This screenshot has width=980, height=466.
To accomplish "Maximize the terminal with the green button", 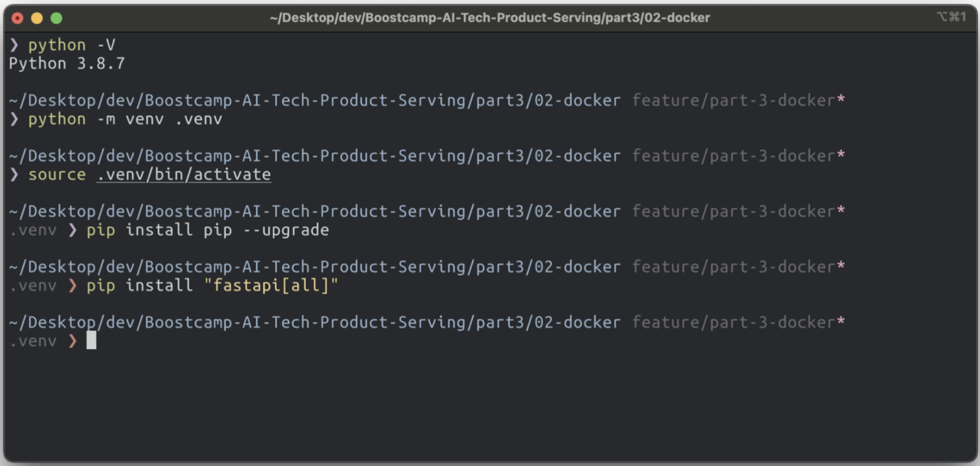I will click(56, 17).
